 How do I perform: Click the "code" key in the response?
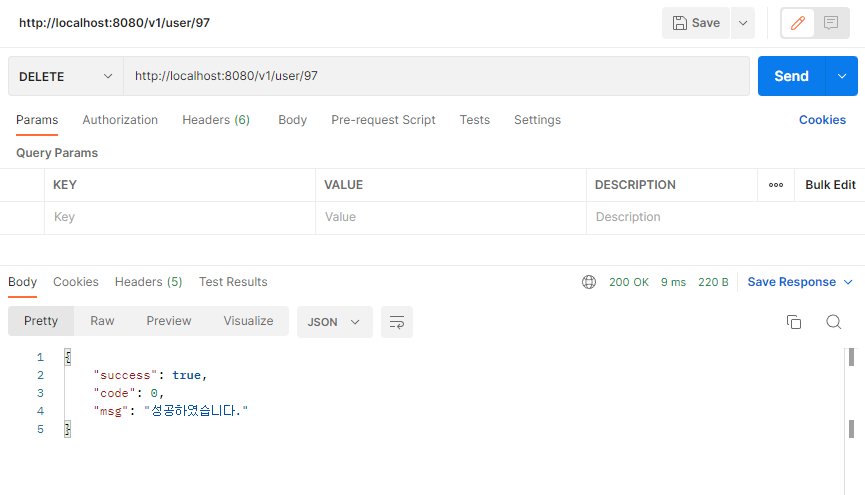click(114, 393)
